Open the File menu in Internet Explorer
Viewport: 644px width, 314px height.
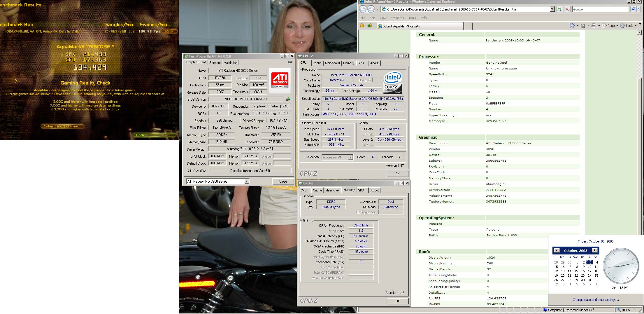(363, 18)
